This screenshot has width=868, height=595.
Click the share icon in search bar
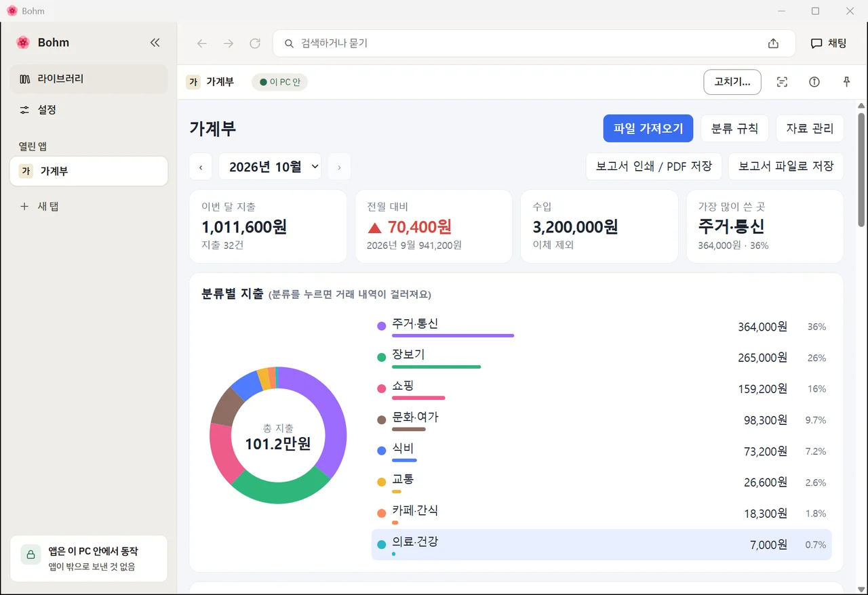(x=773, y=43)
